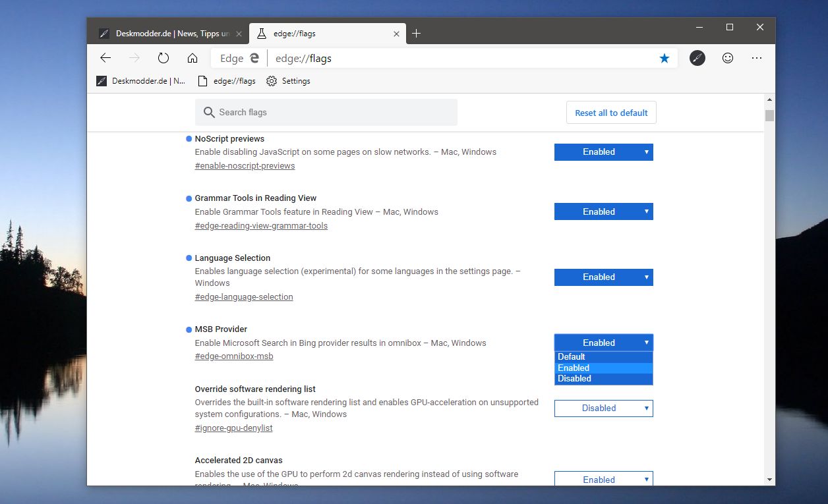The height and width of the screenshot is (504, 828).
Task: Send feedback with smiley icon
Action: (x=728, y=58)
